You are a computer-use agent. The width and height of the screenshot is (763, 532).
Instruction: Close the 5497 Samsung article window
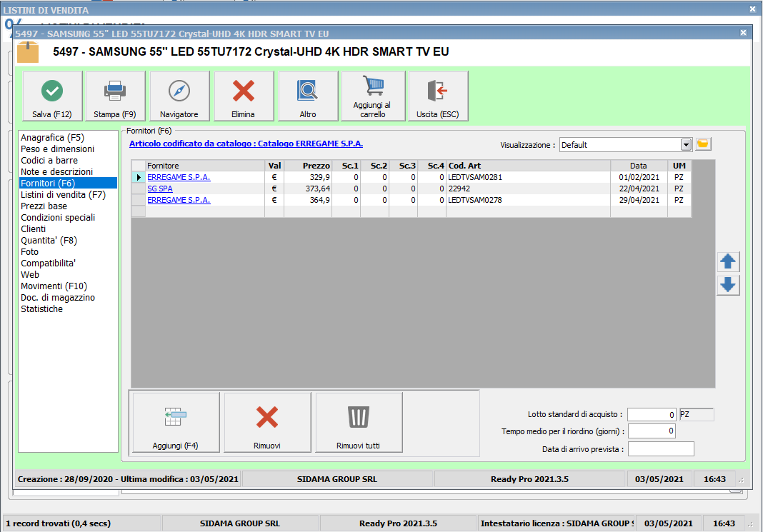(743, 33)
